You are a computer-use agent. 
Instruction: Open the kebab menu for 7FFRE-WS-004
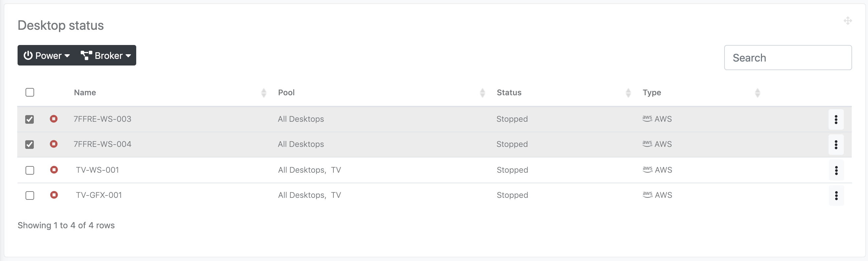(836, 145)
